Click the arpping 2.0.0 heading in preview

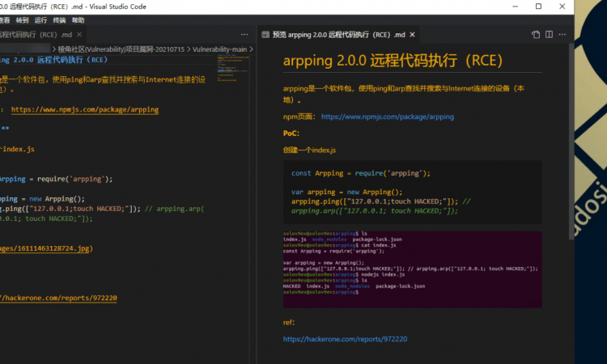393,61
